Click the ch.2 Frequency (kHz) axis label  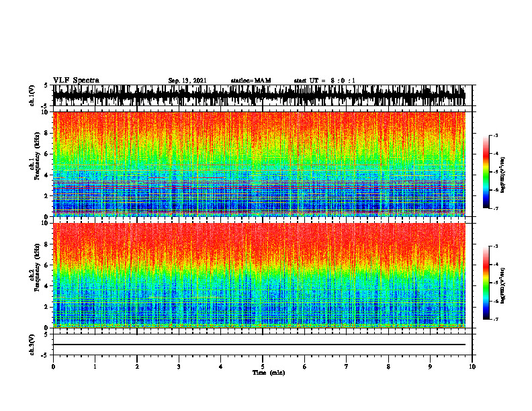pos(35,267)
